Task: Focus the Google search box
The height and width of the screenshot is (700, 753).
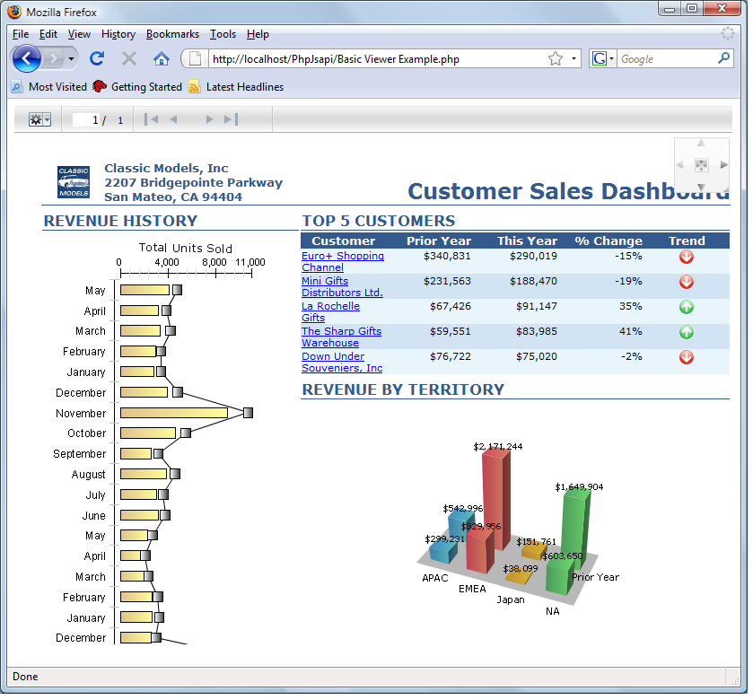Action: pyautogui.click(x=667, y=59)
